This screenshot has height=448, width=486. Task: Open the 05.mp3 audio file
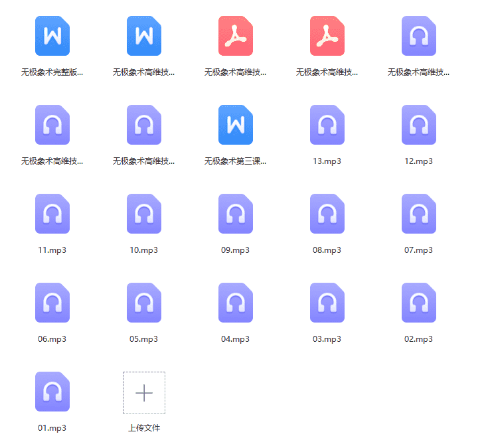click(x=144, y=303)
